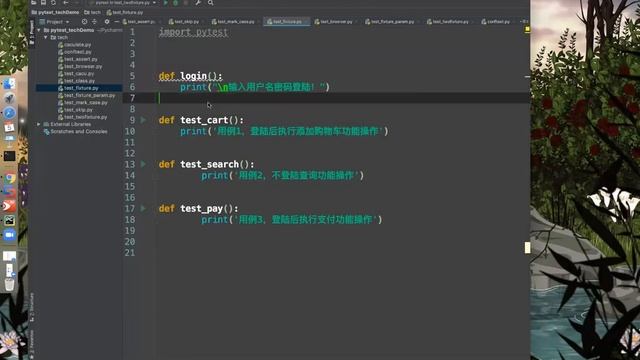Open the Trash in the Dock
Screen dimensions: 640x360
coord(9,284)
